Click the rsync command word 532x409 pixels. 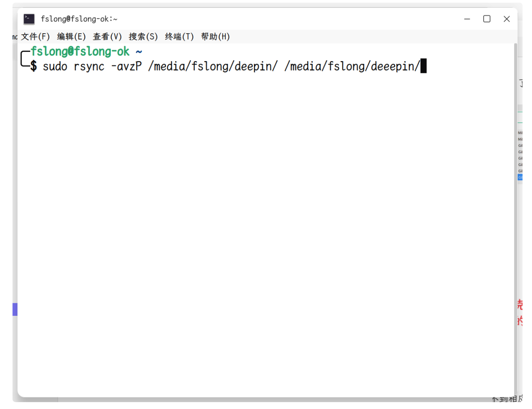coord(89,66)
